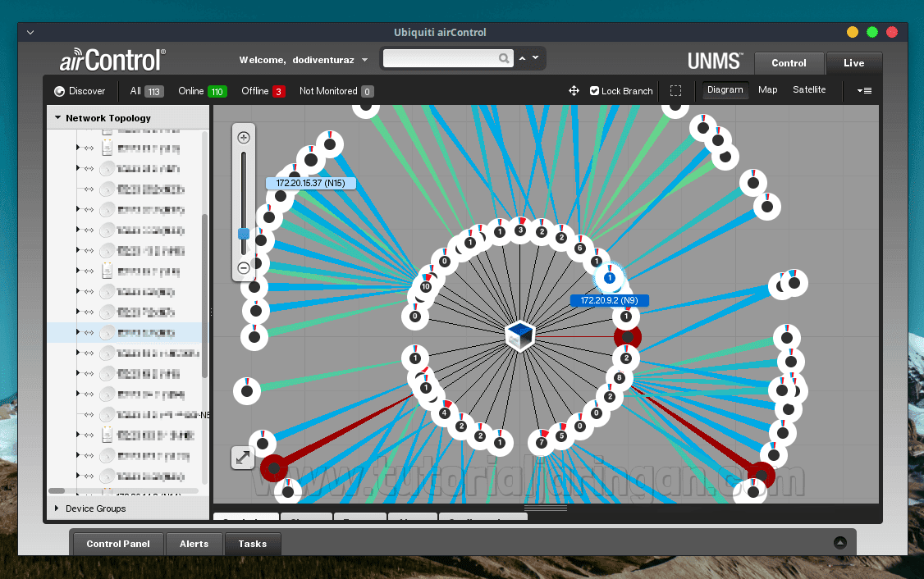Viewport: 924px width, 579px height.
Task: Expand the highlighted tree row arrow
Action: point(78,332)
